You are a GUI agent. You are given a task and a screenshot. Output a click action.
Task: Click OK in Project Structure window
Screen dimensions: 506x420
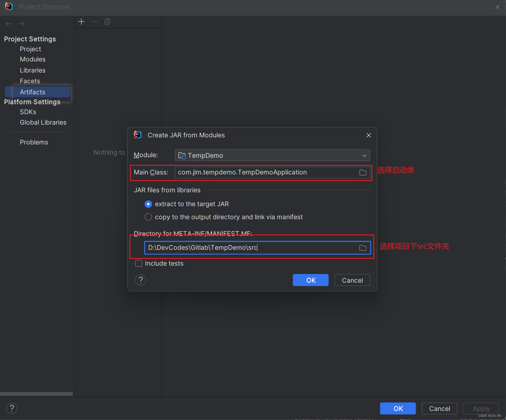pos(398,408)
